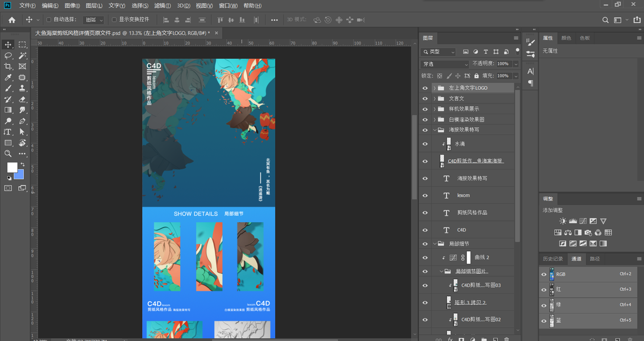This screenshot has width=644, height=341.
Task: Select the Lasso tool
Action: pyautogui.click(x=8, y=56)
